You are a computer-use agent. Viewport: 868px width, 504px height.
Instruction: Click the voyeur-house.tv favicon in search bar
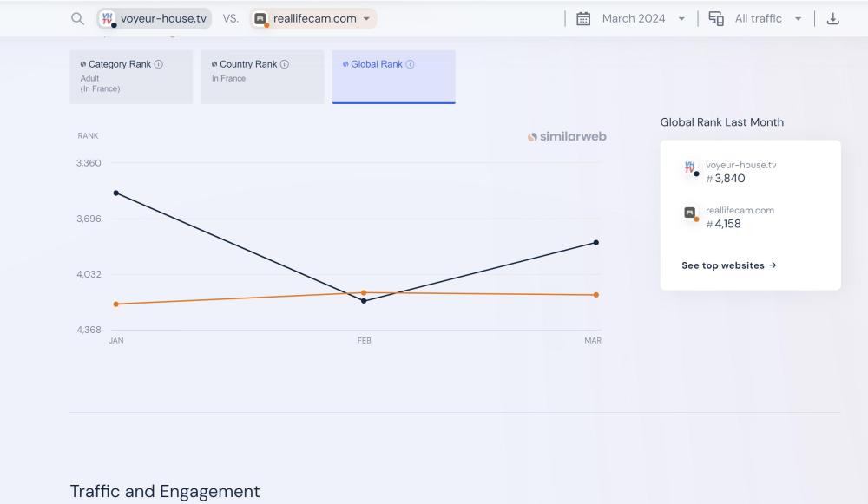[x=108, y=19]
